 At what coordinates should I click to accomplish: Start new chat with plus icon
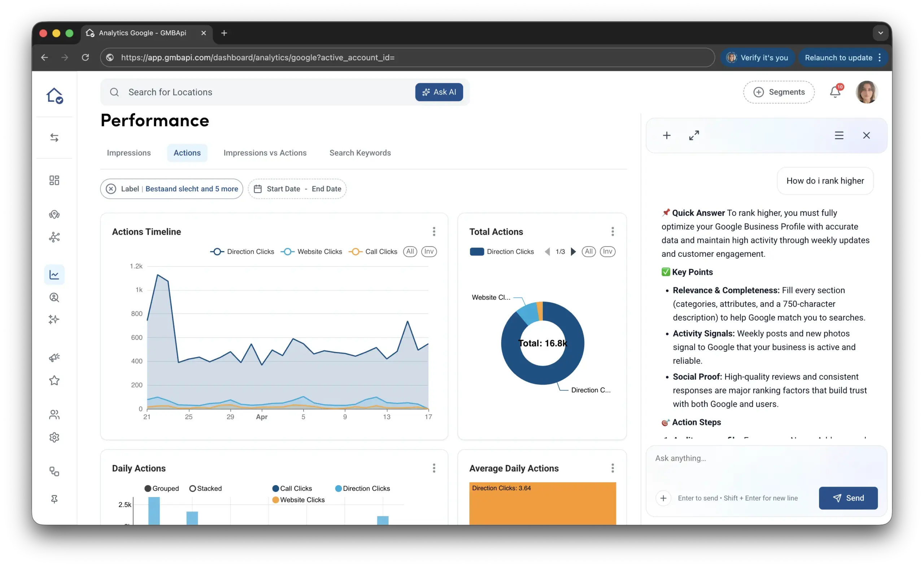(667, 135)
